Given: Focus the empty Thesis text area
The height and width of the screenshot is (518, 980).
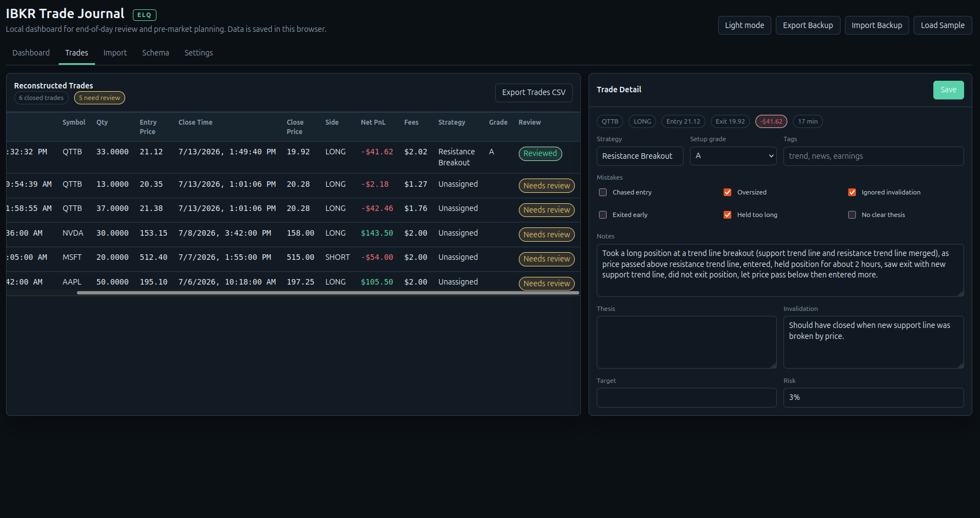Looking at the screenshot, I should (686, 342).
